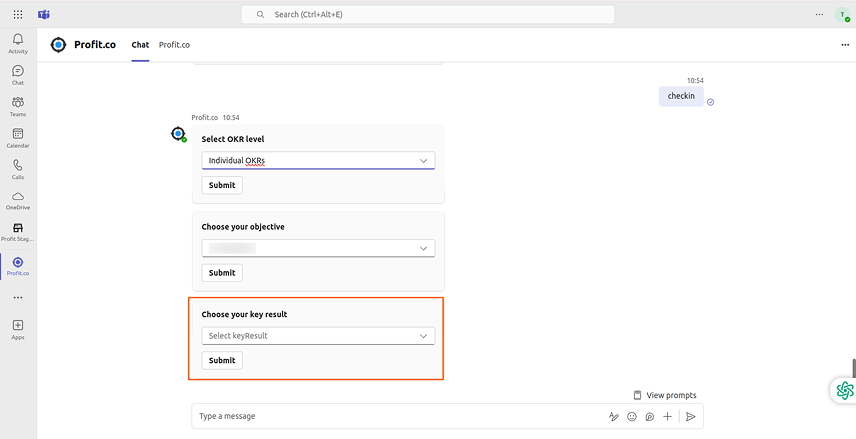This screenshot has width=856, height=439.
Task: Open the Calendar sidebar item
Action: (x=18, y=138)
